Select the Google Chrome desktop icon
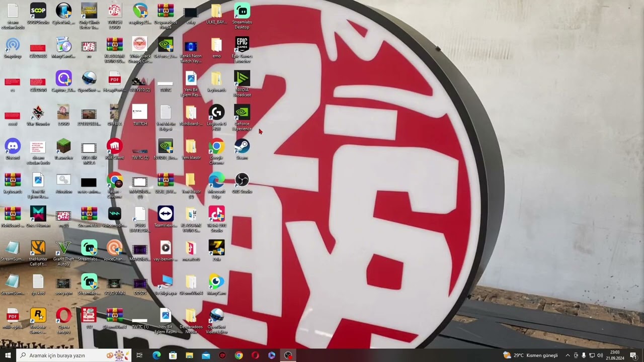644x362 pixels. 216,151
